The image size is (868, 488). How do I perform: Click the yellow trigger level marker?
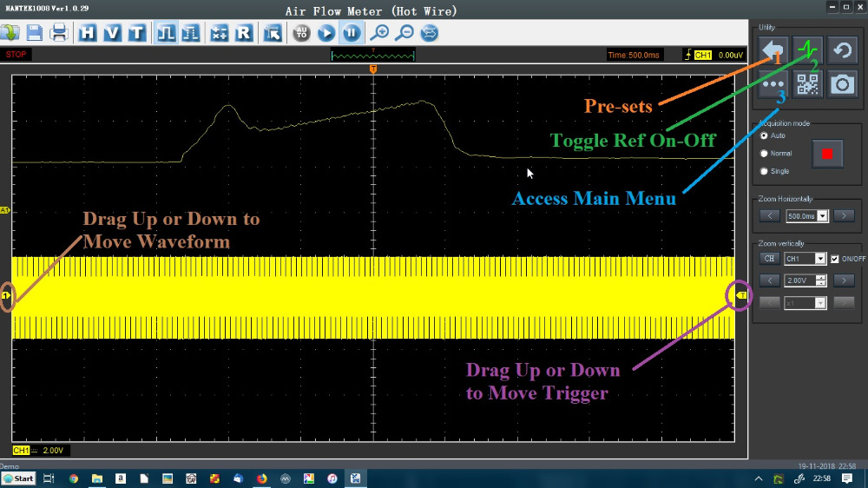pos(740,296)
